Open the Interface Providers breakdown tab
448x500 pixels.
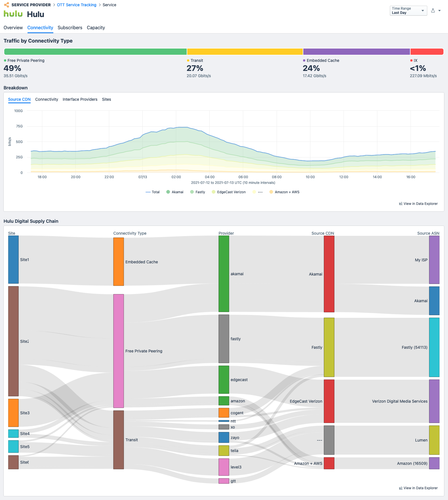80,99
